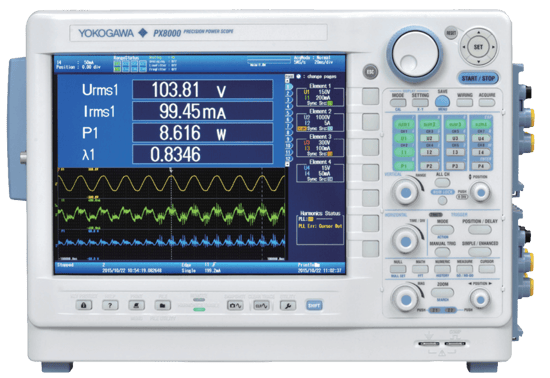Screen dimensions: 550x378
Task: Click the blue round SAVE key
Action: pos(443,102)
